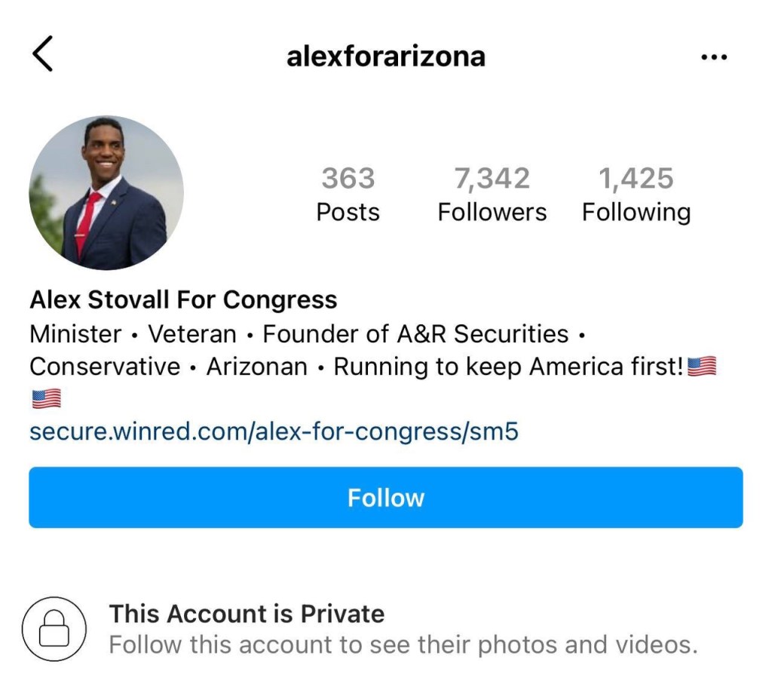Click the alexforarizona username header

click(385, 57)
